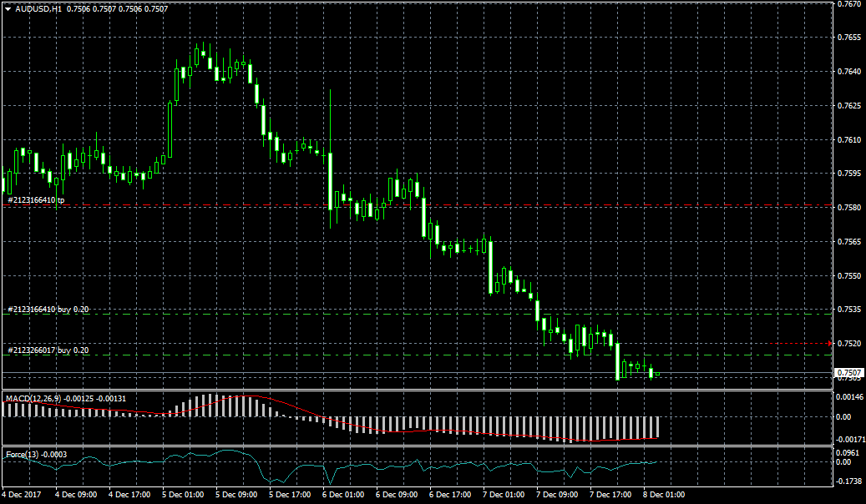Click the 4 Dec 2017 date label
This screenshot has width=866, height=504.
pyautogui.click(x=23, y=495)
